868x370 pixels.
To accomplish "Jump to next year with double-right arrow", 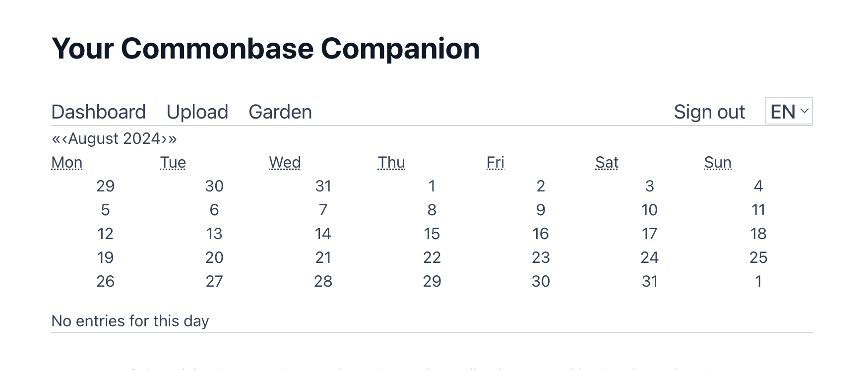I will tap(172, 139).
